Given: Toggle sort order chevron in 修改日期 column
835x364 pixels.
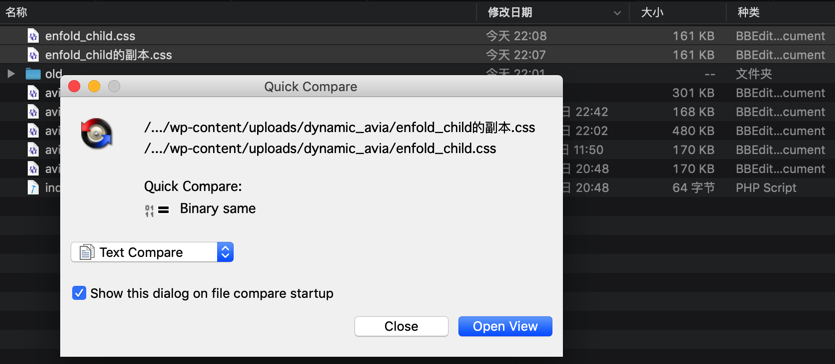Looking at the screenshot, I should tap(617, 13).
